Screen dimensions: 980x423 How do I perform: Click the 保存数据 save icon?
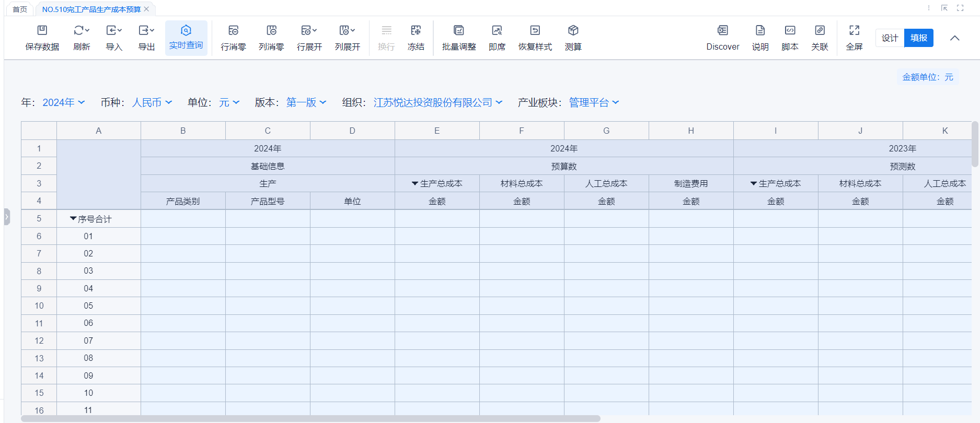click(42, 30)
